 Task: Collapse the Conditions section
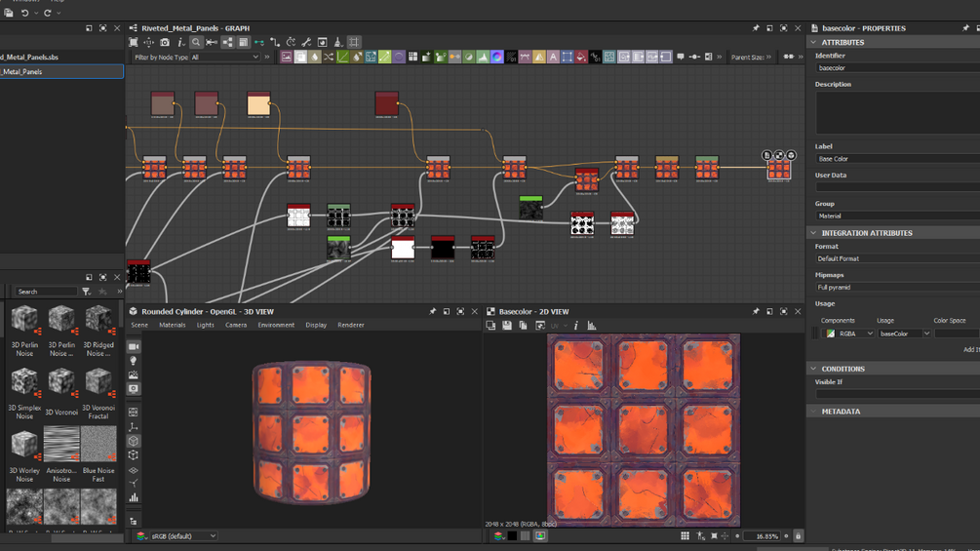pyautogui.click(x=813, y=369)
